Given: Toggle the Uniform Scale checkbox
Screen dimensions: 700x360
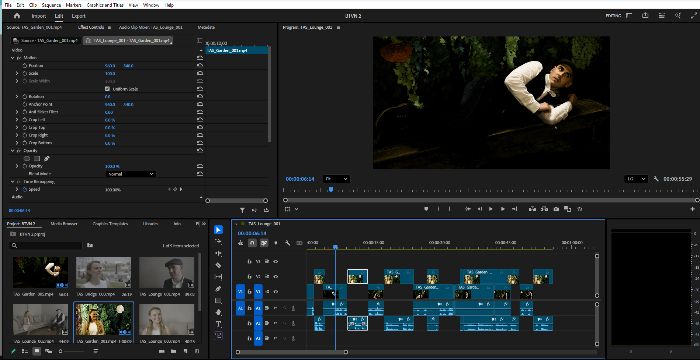Looking at the screenshot, I should pos(107,89).
